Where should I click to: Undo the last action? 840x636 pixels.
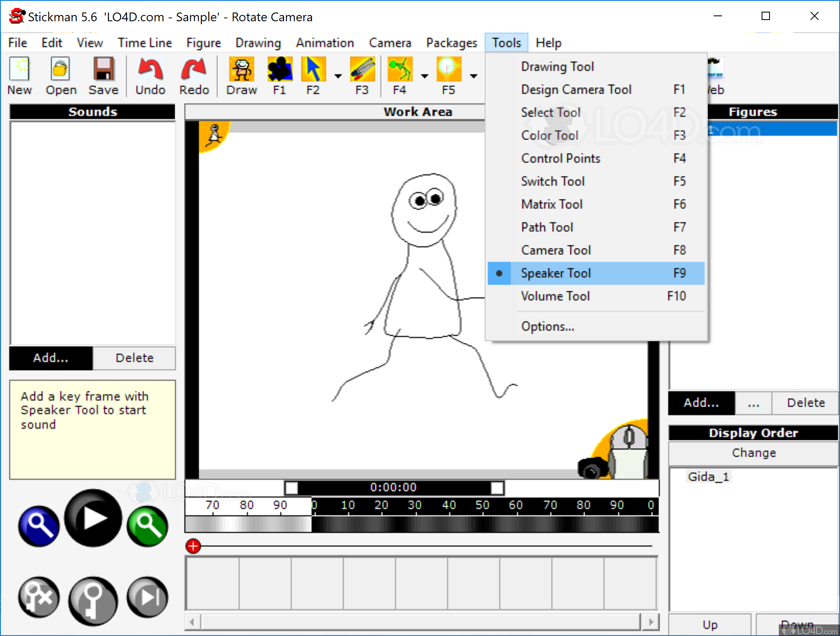[x=150, y=75]
